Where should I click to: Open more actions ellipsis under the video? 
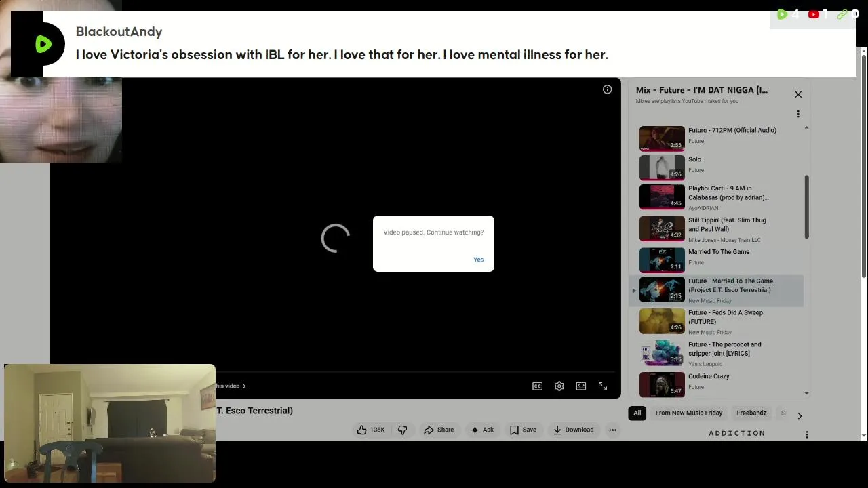pyautogui.click(x=612, y=430)
